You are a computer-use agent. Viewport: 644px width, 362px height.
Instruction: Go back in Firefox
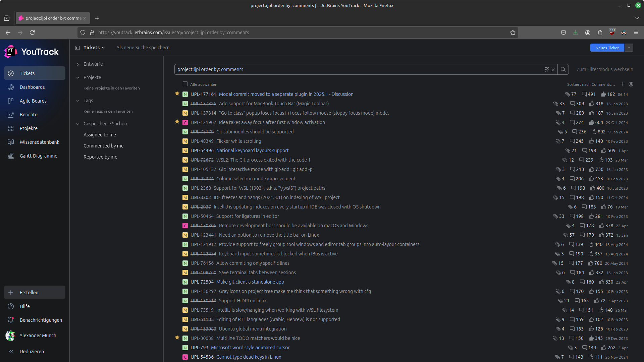tap(8, 33)
